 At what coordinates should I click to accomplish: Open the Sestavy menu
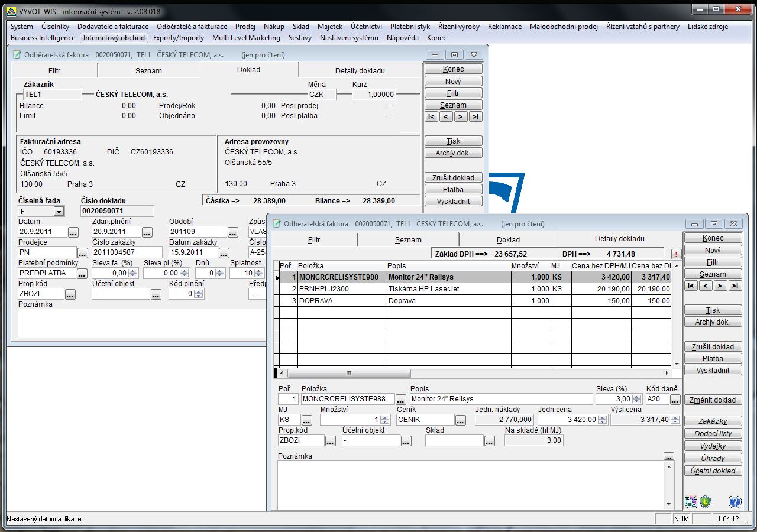click(x=300, y=38)
